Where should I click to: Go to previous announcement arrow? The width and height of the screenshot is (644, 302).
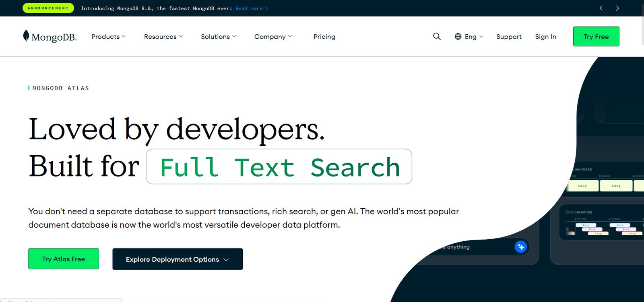601,8
